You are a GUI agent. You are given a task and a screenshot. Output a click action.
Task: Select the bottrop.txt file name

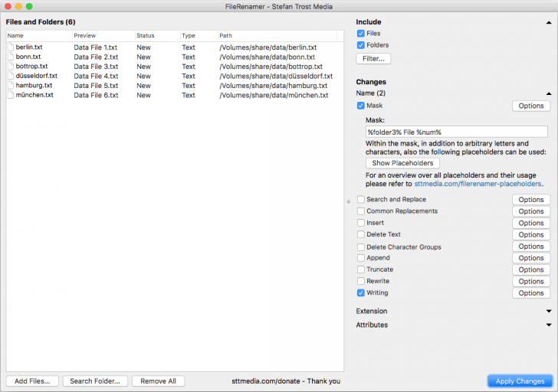[31, 66]
